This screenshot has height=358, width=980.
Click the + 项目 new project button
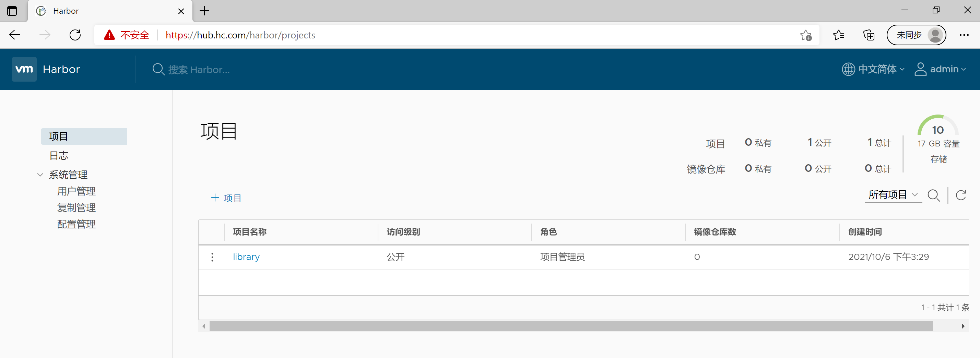(226, 198)
